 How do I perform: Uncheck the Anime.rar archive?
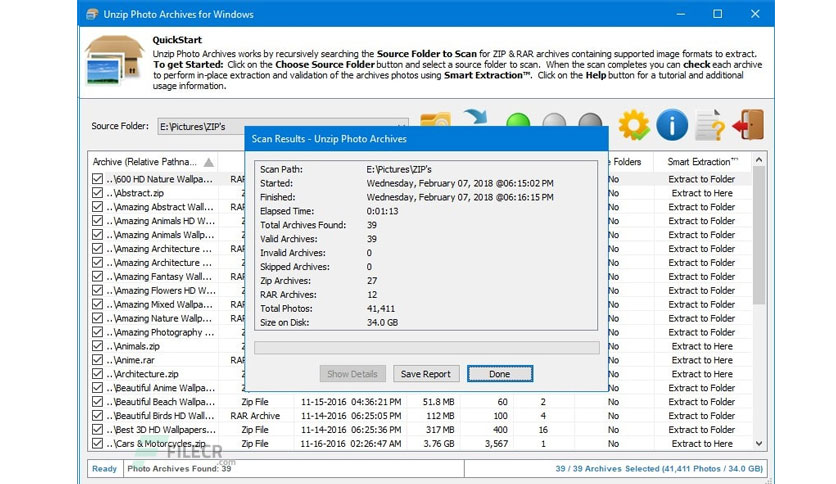[x=97, y=359]
